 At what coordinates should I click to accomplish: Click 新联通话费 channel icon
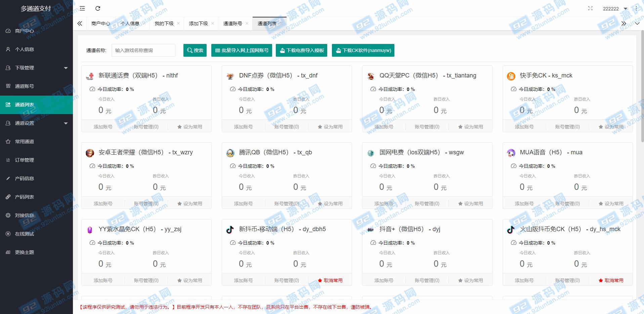(90, 76)
